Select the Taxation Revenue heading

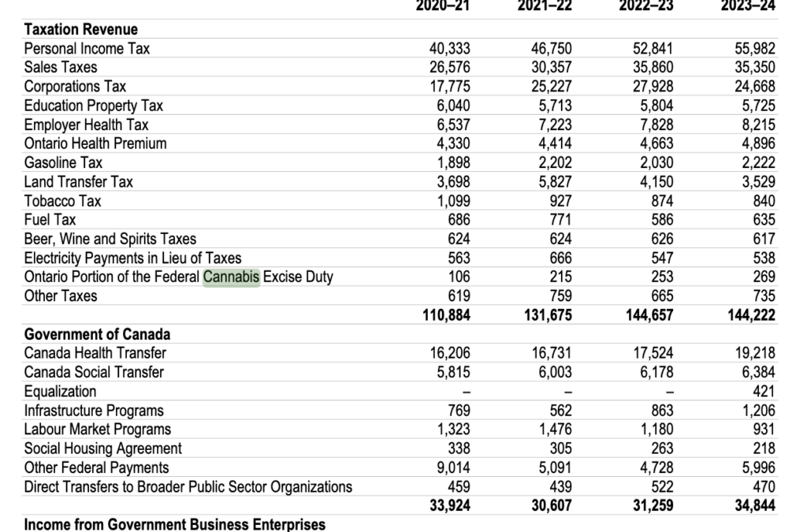pyautogui.click(x=81, y=29)
